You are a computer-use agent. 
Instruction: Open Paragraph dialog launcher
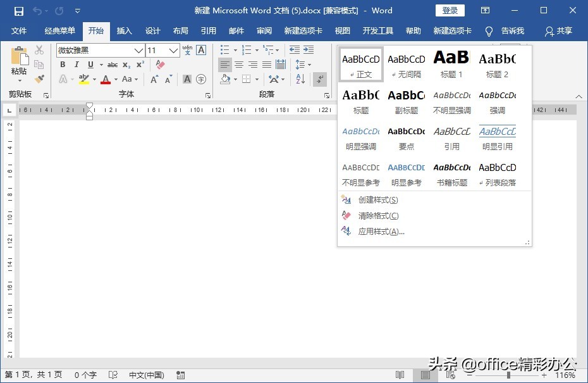327,96
